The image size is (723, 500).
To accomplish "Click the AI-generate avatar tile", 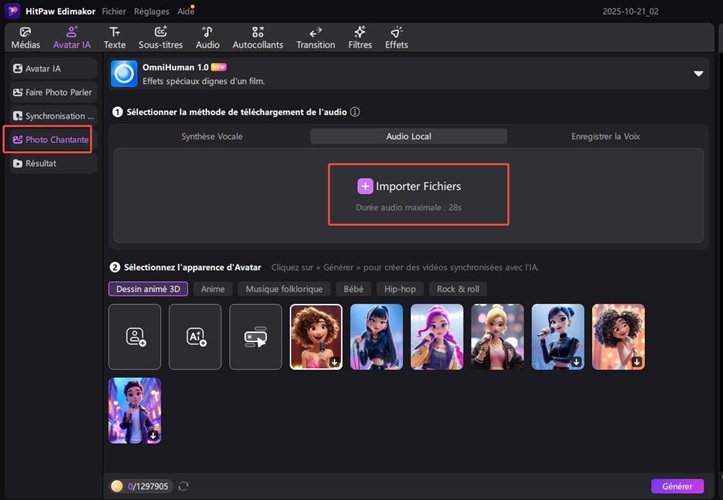I will tap(195, 337).
